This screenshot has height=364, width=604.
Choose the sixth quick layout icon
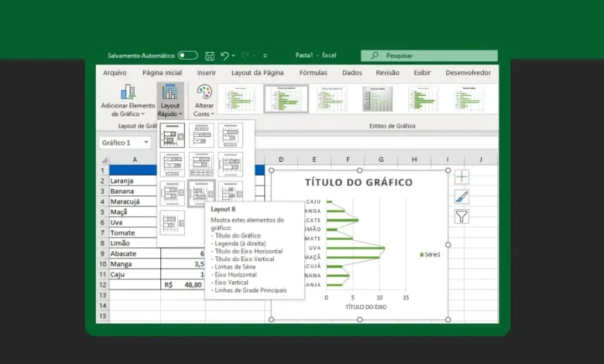click(x=230, y=164)
